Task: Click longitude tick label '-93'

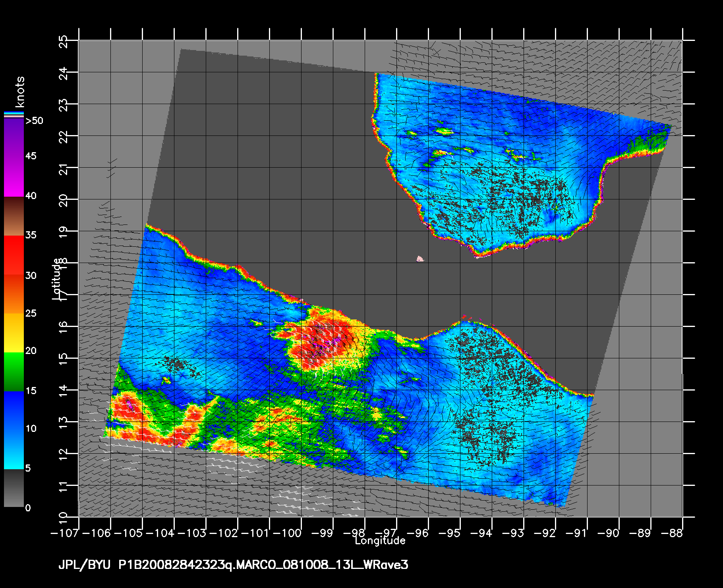Action: coord(513,533)
